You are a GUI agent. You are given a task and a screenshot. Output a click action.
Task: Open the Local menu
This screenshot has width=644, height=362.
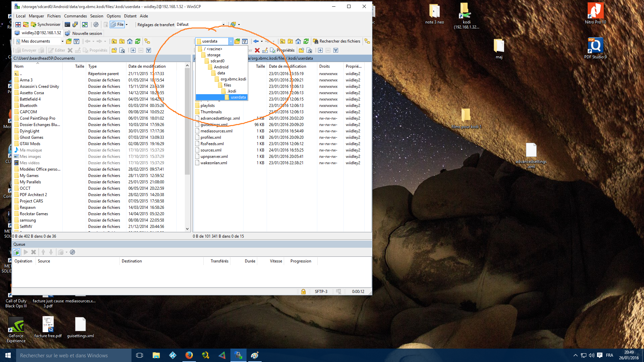21,16
